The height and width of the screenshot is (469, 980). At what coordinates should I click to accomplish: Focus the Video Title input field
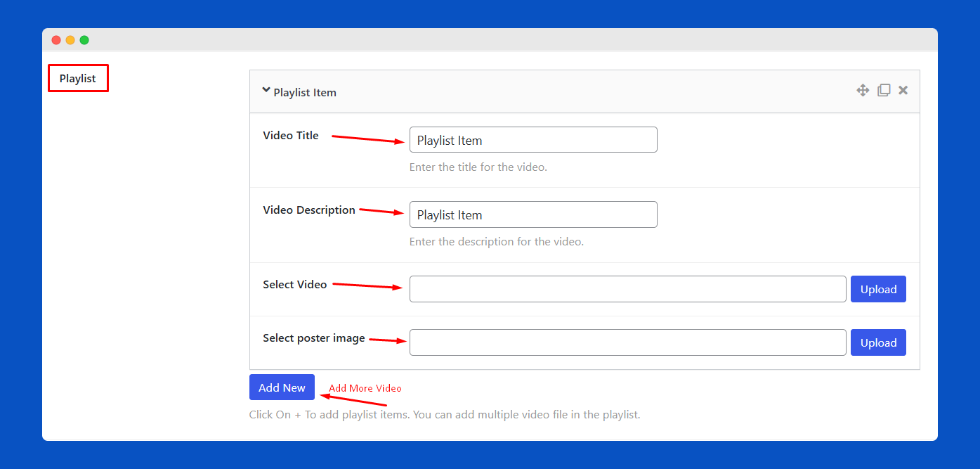pos(533,139)
